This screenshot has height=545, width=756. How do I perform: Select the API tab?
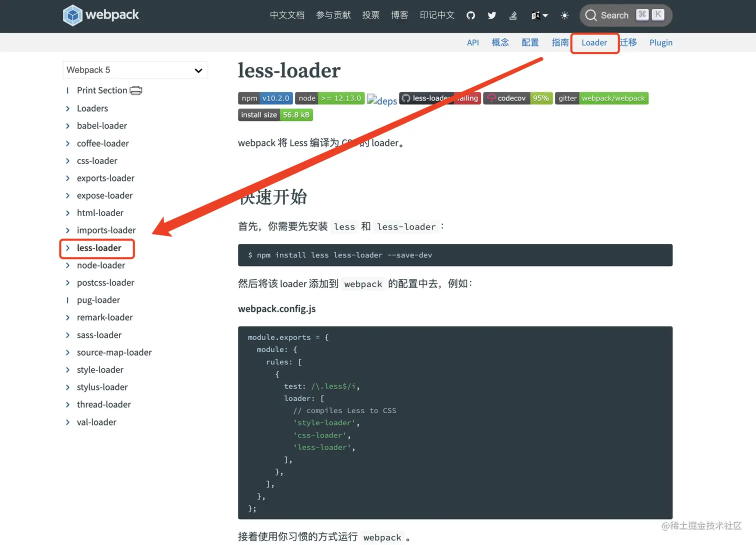pyautogui.click(x=473, y=42)
